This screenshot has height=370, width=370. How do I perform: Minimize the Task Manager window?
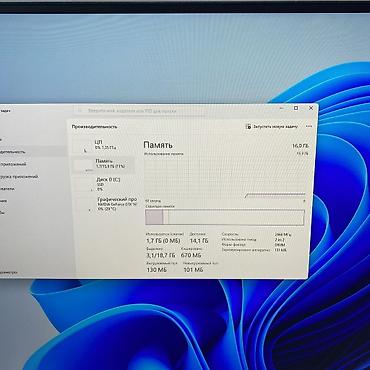tap(281, 108)
